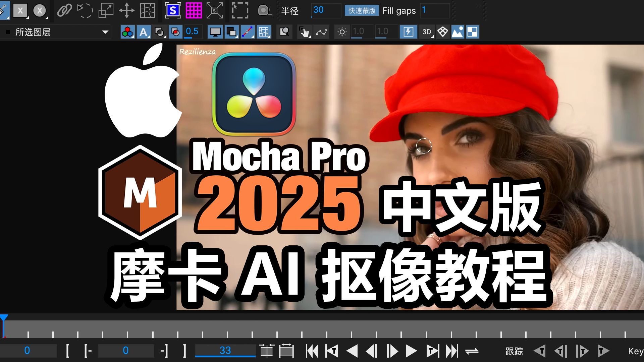Click the diamond grid perspective icon
Viewport: 644px width, 362px height.
coord(443,32)
